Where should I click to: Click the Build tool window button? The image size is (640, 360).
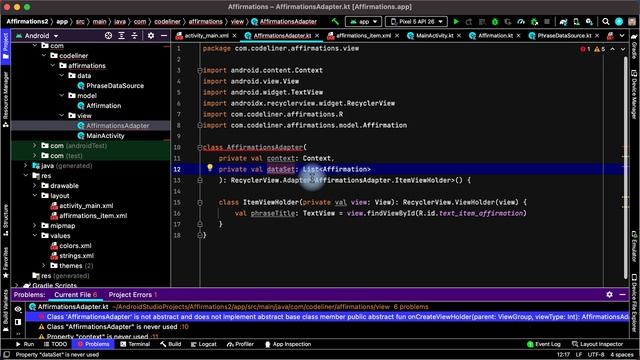pyautogui.click(x=171, y=344)
